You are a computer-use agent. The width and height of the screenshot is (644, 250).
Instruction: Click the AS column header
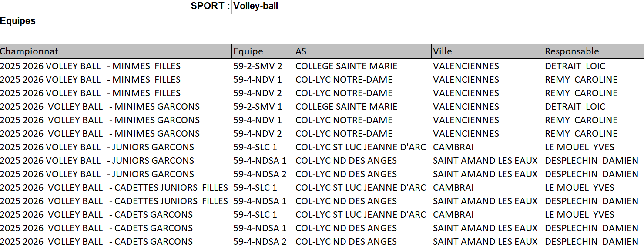(x=301, y=51)
